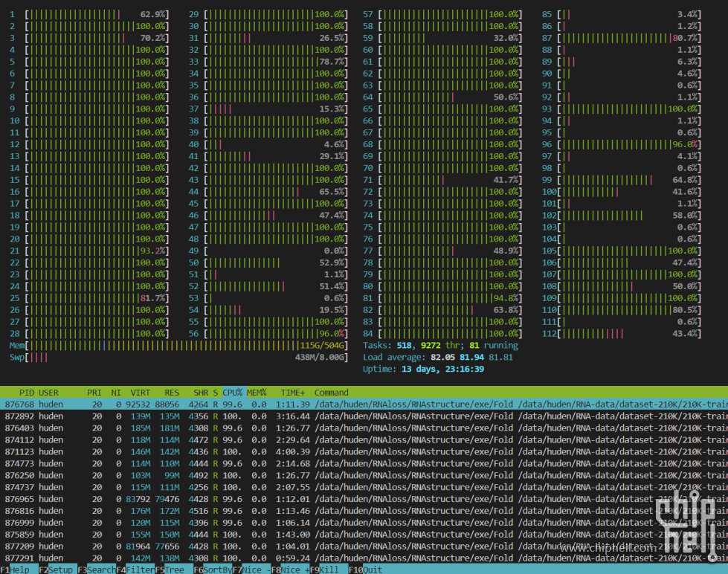Click the Tasks count line
This screenshot has width=728, height=574.
pyautogui.click(x=440, y=346)
